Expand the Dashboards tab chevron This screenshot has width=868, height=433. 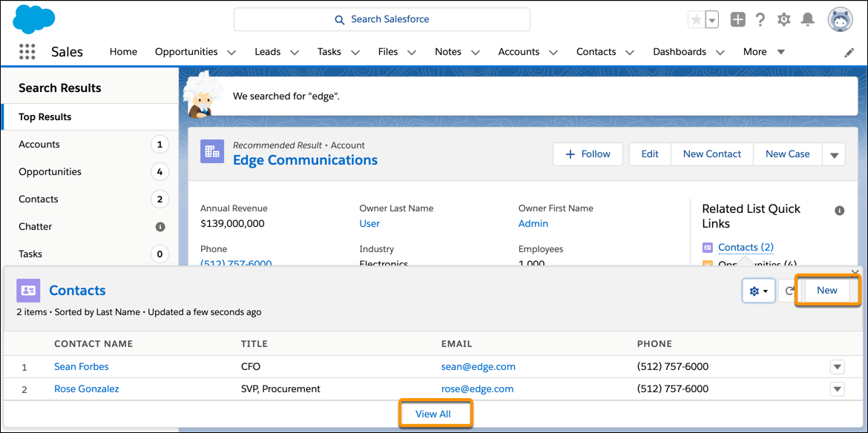720,53
